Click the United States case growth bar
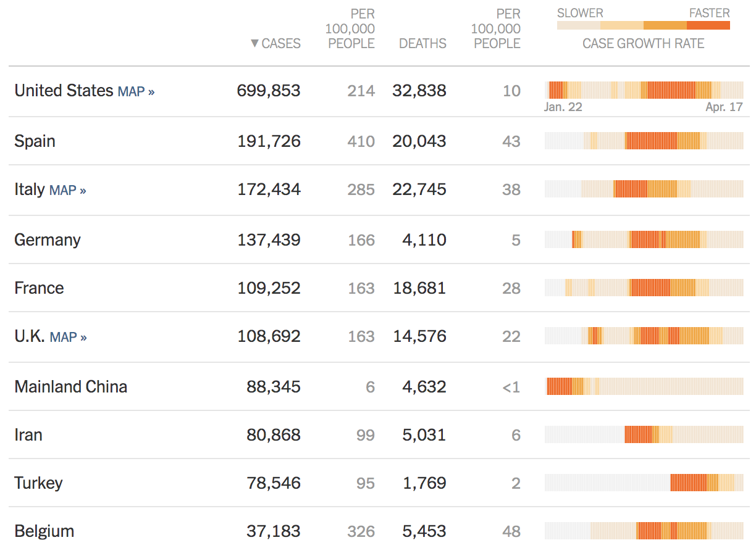 pyautogui.click(x=644, y=90)
